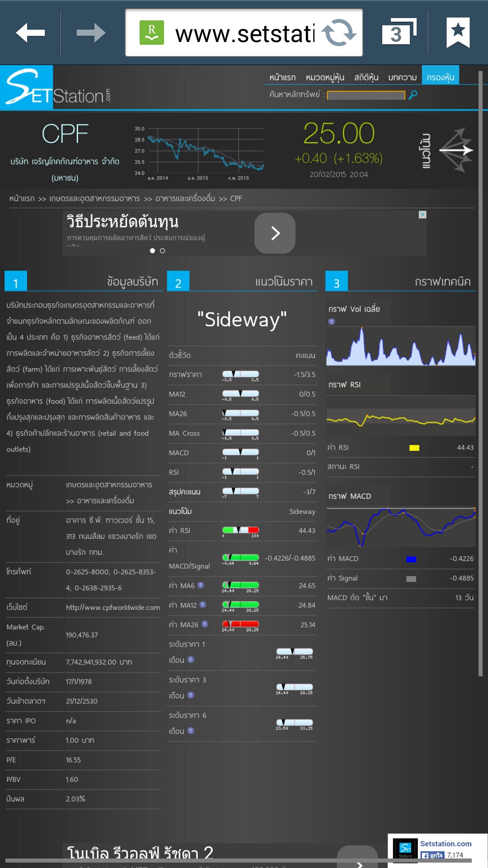Open the browser tabs counter showing 3
Screen dimensions: 488x868
pos(399,32)
